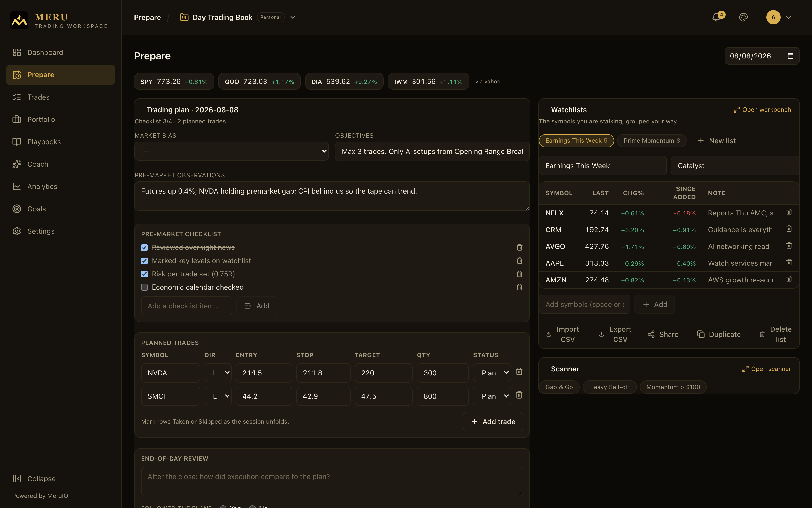Delete 'Economic calendar checked' checklist item

pos(519,287)
